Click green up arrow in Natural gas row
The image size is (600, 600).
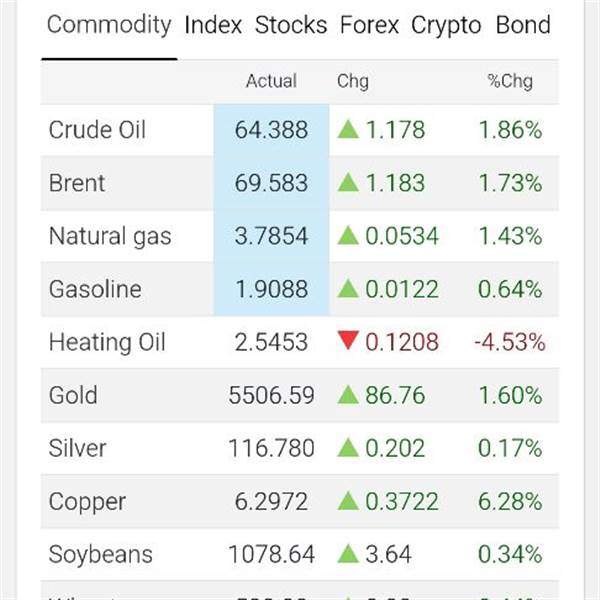(x=348, y=235)
